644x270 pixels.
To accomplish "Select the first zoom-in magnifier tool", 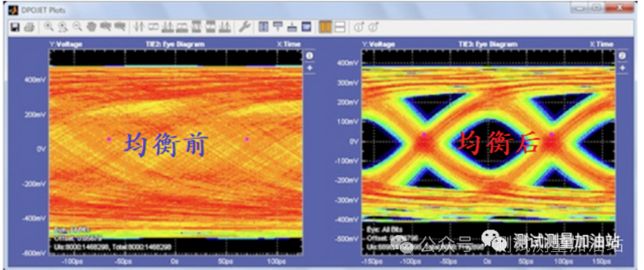I will (49, 27).
